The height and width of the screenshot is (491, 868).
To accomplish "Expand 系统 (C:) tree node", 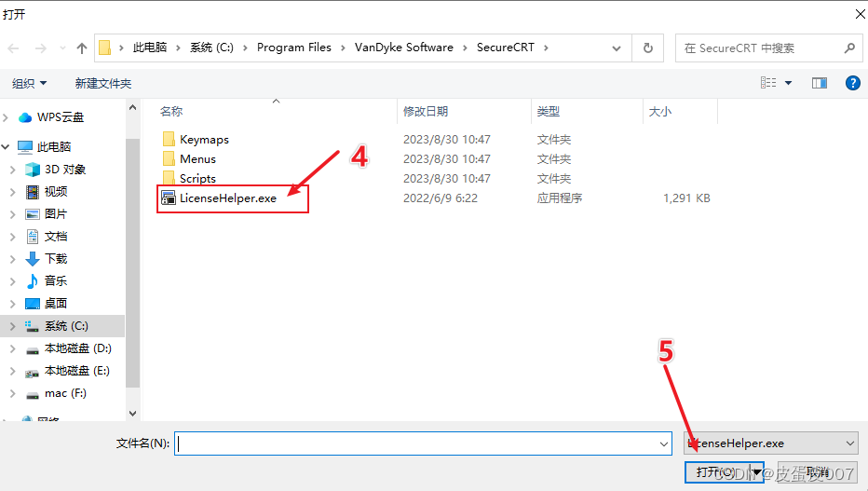I will pyautogui.click(x=13, y=326).
